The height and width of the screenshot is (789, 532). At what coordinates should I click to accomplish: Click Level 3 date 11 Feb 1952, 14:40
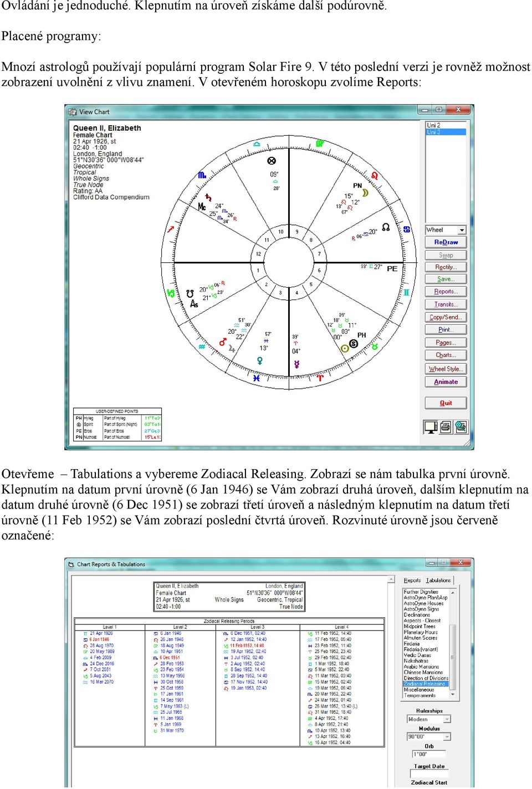(x=247, y=645)
